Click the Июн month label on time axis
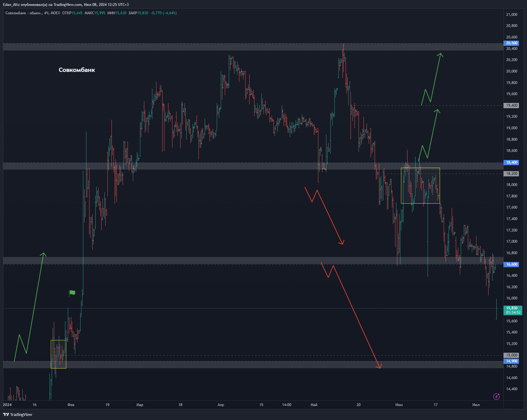The height and width of the screenshot is (420, 527). pos(399,404)
